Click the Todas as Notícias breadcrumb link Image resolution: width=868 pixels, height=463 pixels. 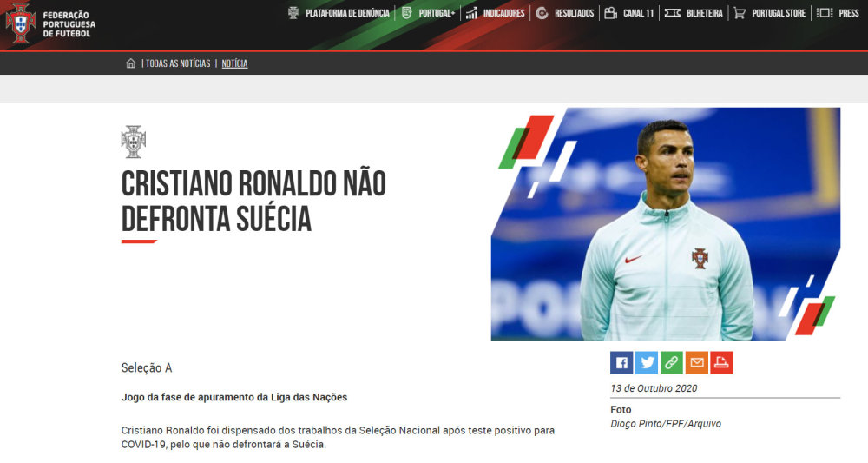[178, 63]
